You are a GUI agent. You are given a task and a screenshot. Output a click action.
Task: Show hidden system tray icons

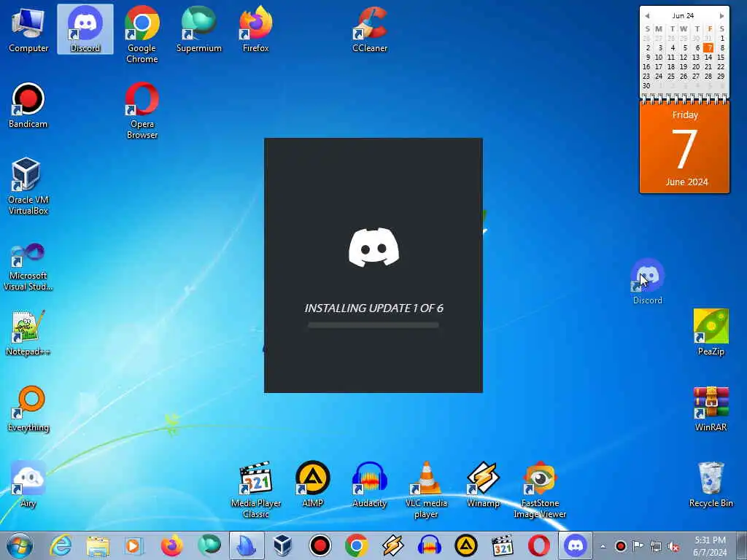pyautogui.click(x=603, y=547)
